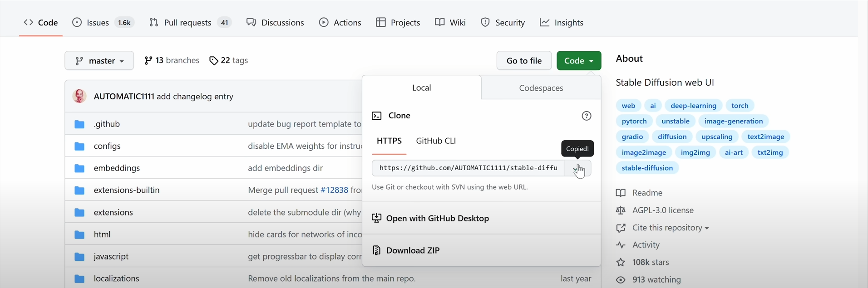This screenshot has height=288, width=868.
Task: Click the Go to file button
Action: click(x=524, y=60)
